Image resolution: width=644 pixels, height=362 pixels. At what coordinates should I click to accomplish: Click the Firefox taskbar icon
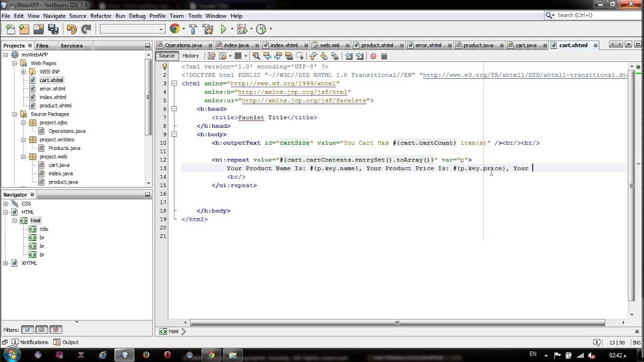(x=146, y=354)
